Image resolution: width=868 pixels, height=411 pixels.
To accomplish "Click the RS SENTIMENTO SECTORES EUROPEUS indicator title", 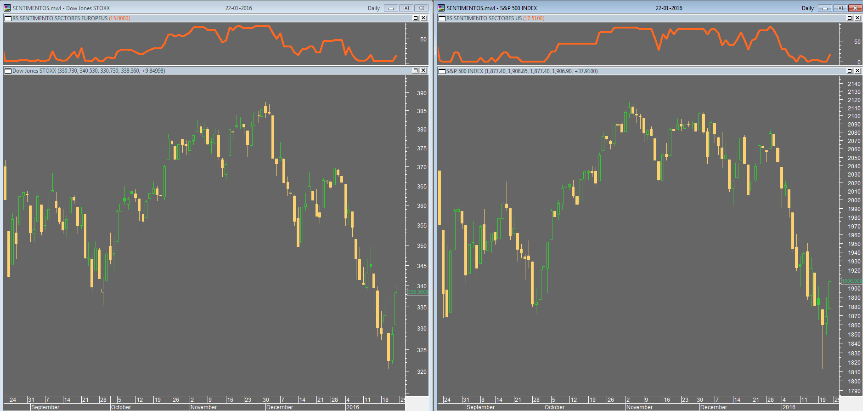I will [x=71, y=18].
